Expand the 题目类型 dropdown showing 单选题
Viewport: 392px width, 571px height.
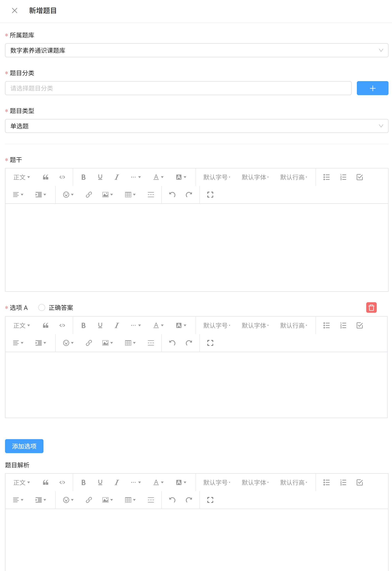[196, 126]
